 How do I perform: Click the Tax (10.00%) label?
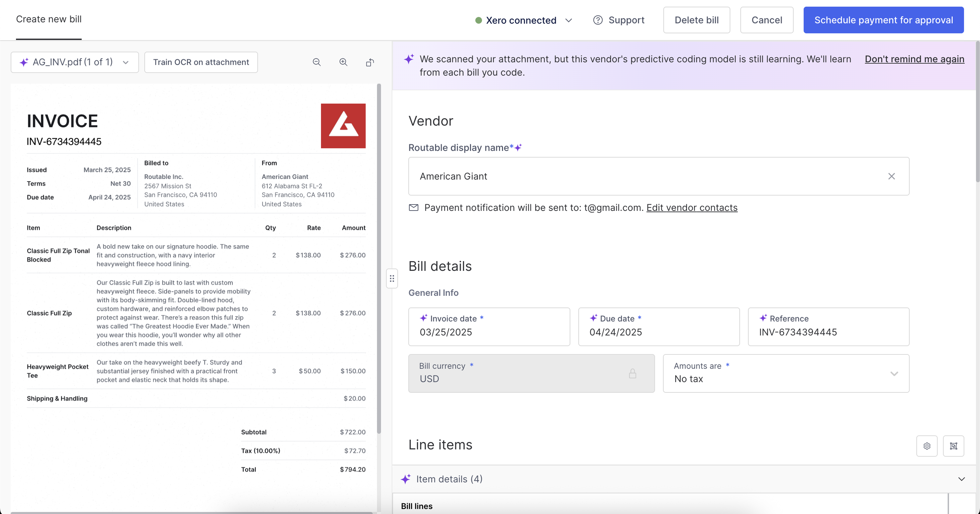tap(261, 450)
